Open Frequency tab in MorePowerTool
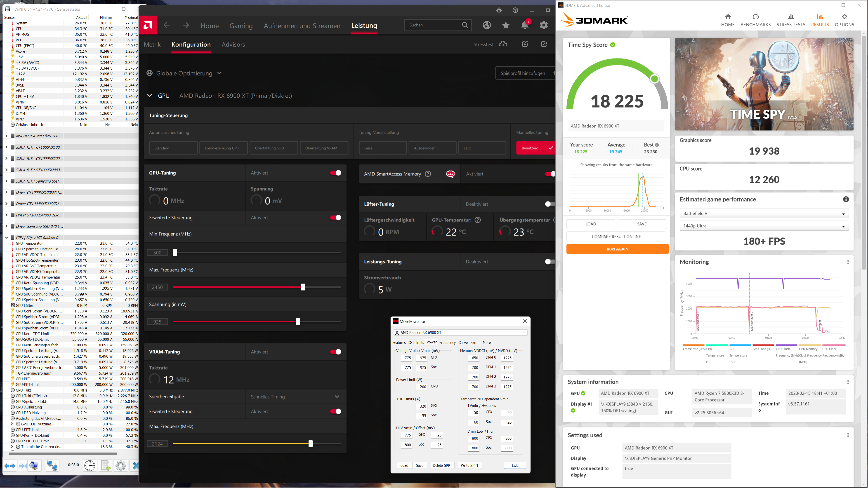Viewport: 868px width, 488px height. tap(447, 343)
